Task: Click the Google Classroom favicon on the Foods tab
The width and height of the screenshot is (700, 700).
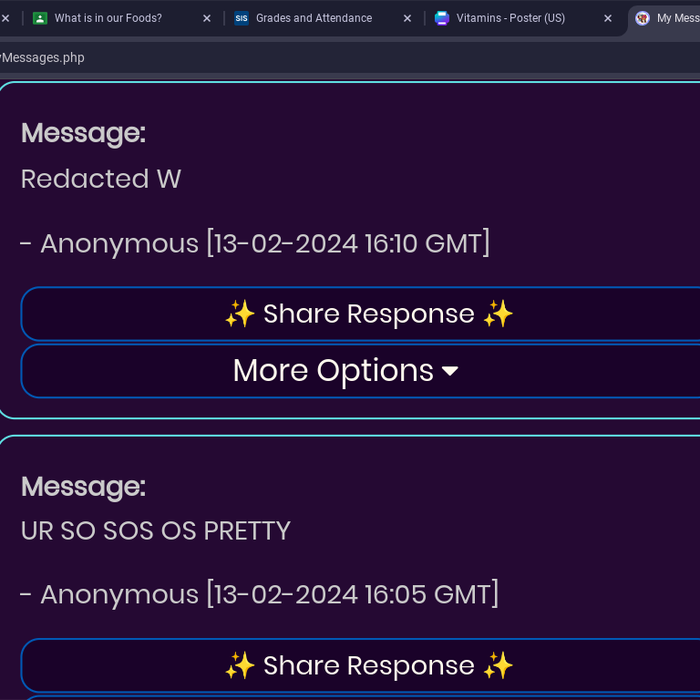Action: pos(40,18)
